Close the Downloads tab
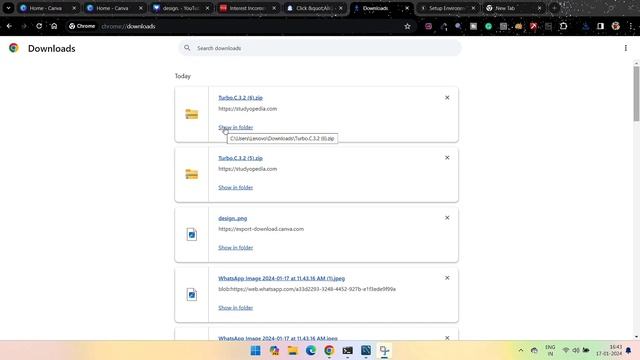This screenshot has width=640, height=360. [x=407, y=8]
